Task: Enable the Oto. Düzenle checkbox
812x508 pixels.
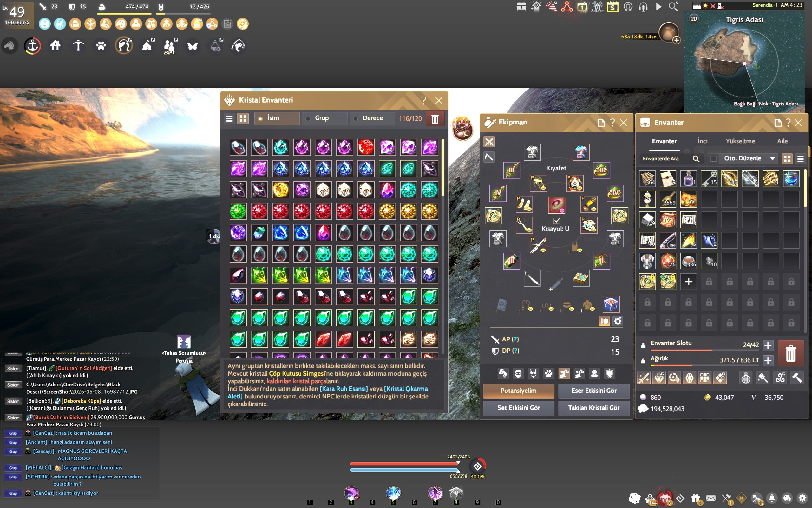Action: pyautogui.click(x=714, y=158)
